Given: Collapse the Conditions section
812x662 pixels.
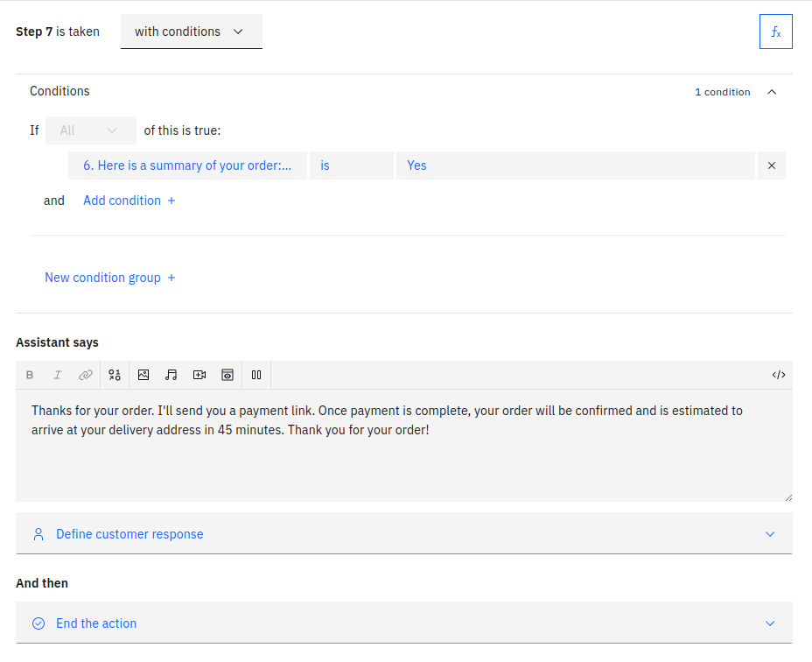Looking at the screenshot, I should point(771,92).
